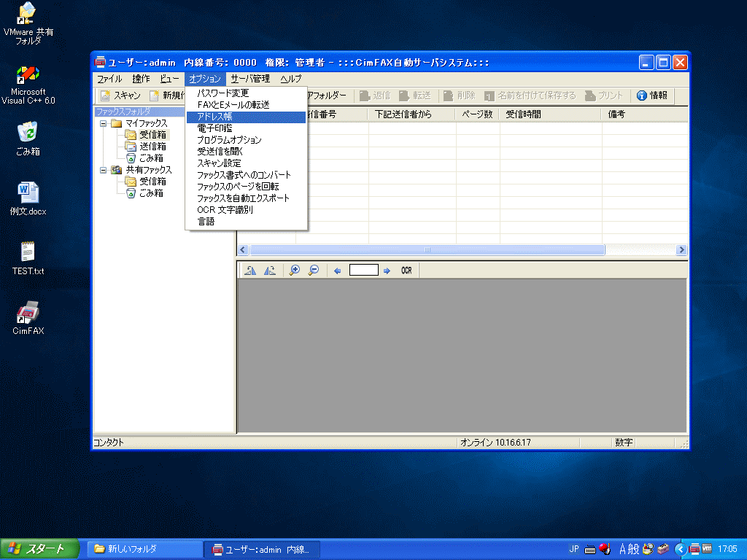
Task: Select 受信箱 under マイファックス
Action: pyautogui.click(x=152, y=135)
